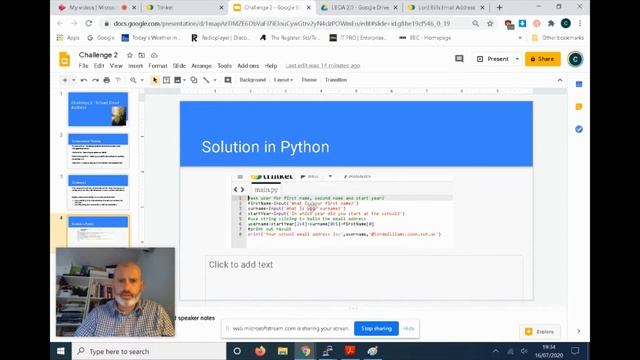The height and width of the screenshot is (360, 640).
Task: Open the Tools menu
Action: click(x=224, y=66)
